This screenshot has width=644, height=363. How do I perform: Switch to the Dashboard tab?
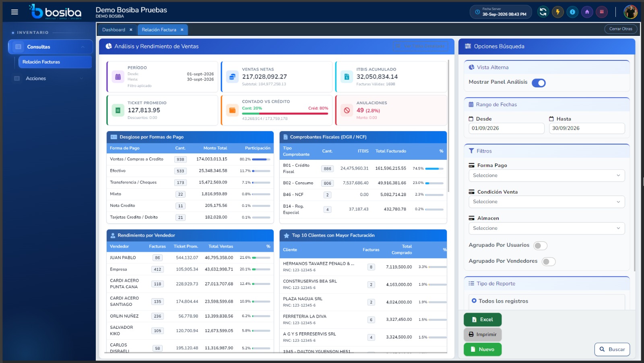114,30
